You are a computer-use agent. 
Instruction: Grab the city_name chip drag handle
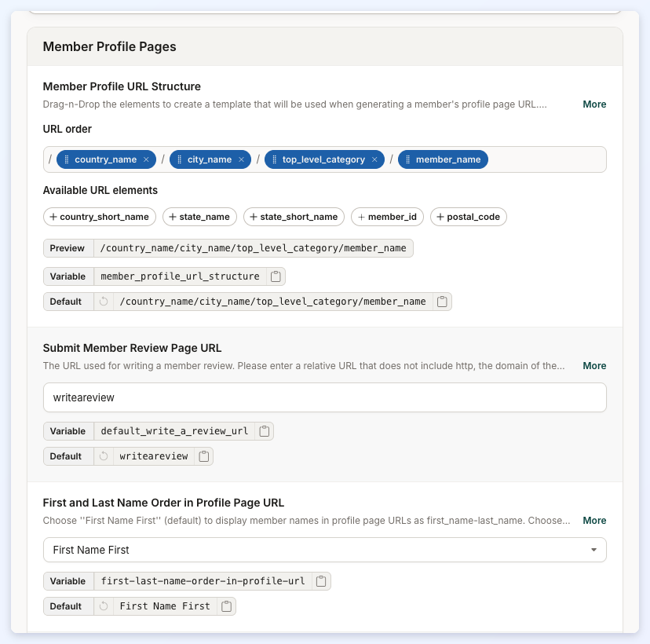(179, 159)
